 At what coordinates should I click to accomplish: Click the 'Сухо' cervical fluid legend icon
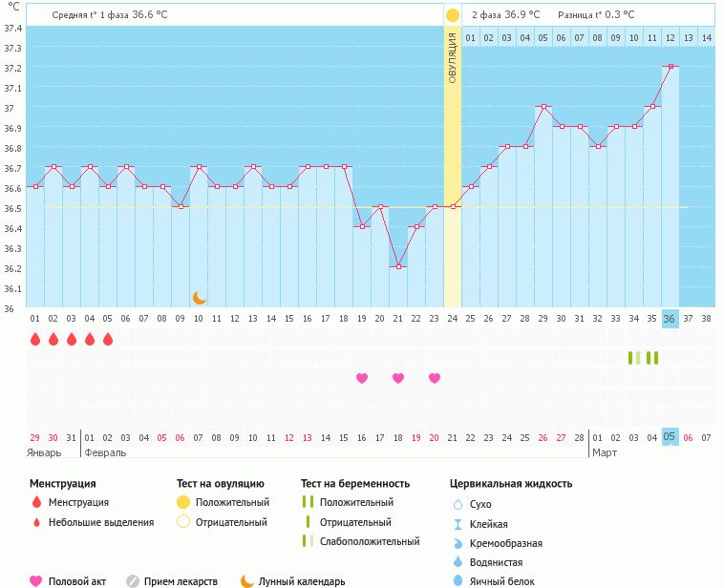pos(458,504)
